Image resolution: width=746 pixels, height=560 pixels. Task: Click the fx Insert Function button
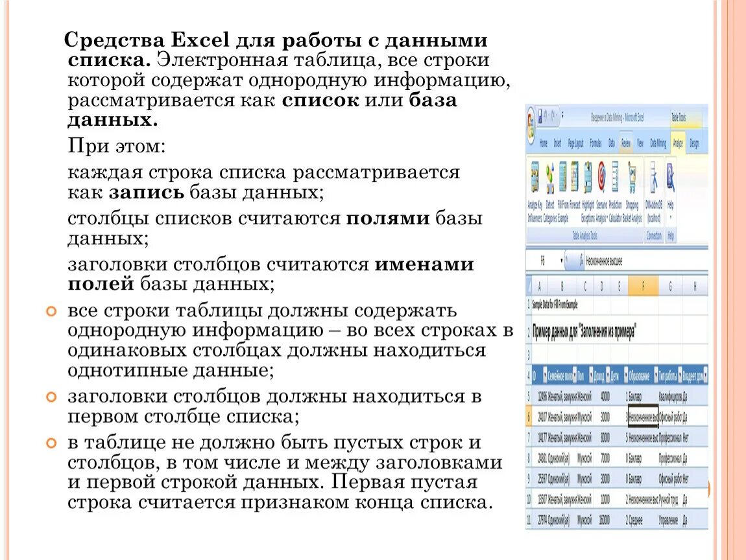(581, 261)
